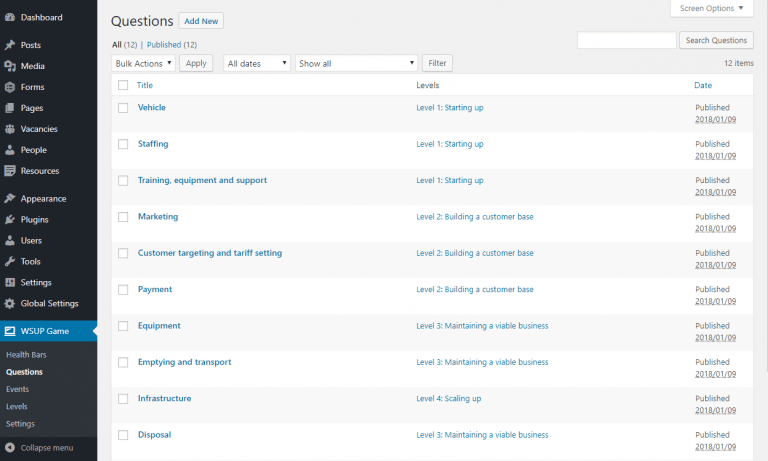Sort by the Date column header

tap(703, 85)
